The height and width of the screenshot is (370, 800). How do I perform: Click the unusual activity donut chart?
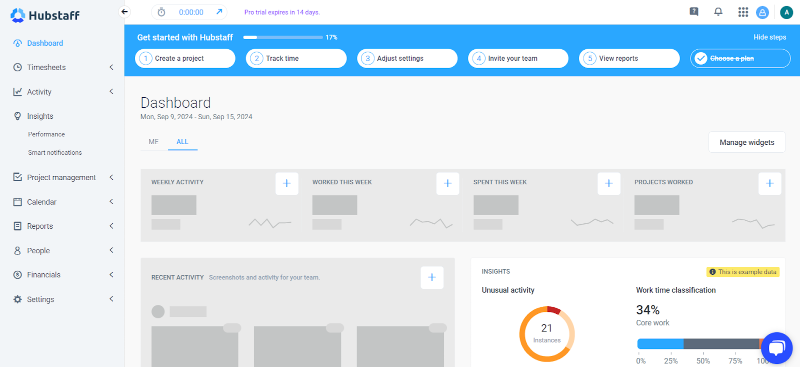coord(547,333)
